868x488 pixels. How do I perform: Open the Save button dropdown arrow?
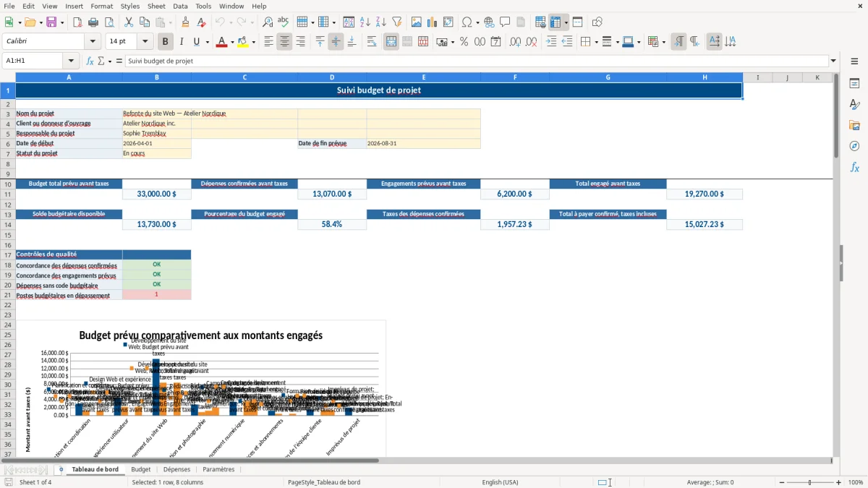(62, 22)
